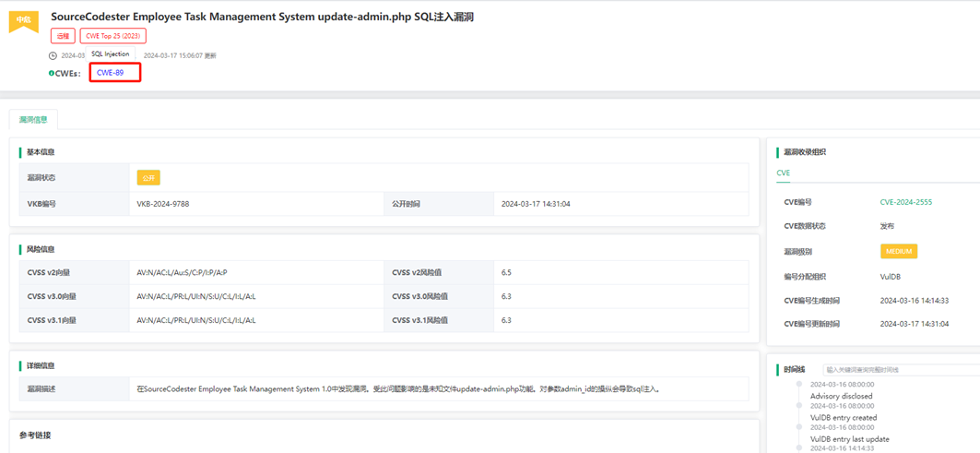Screen dimensions: 980x453
Task: Click the CVSS v3.0 vector string value
Action: tap(196, 296)
